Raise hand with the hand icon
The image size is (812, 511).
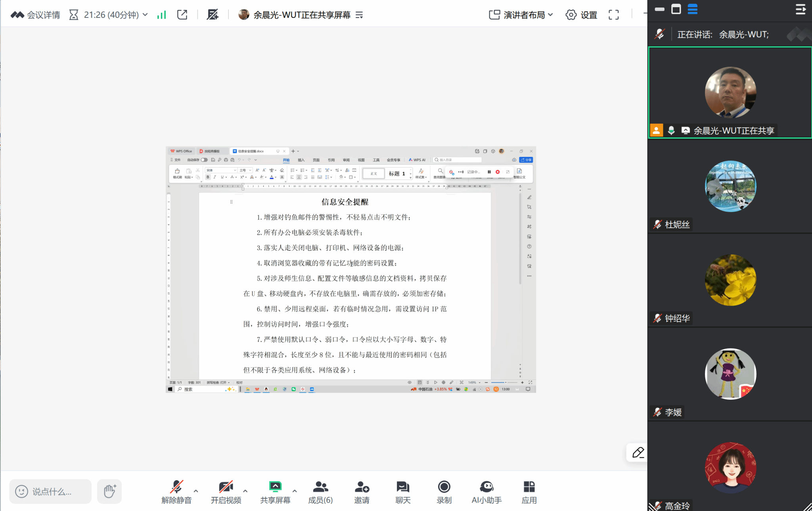(x=109, y=492)
